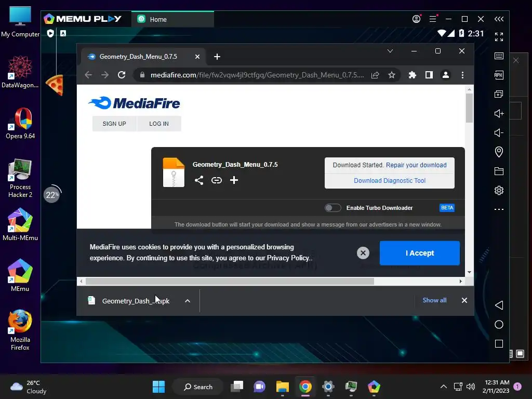Increase volume with the MEmu volume up icon
The width and height of the screenshot is (532, 399).
pos(499,113)
